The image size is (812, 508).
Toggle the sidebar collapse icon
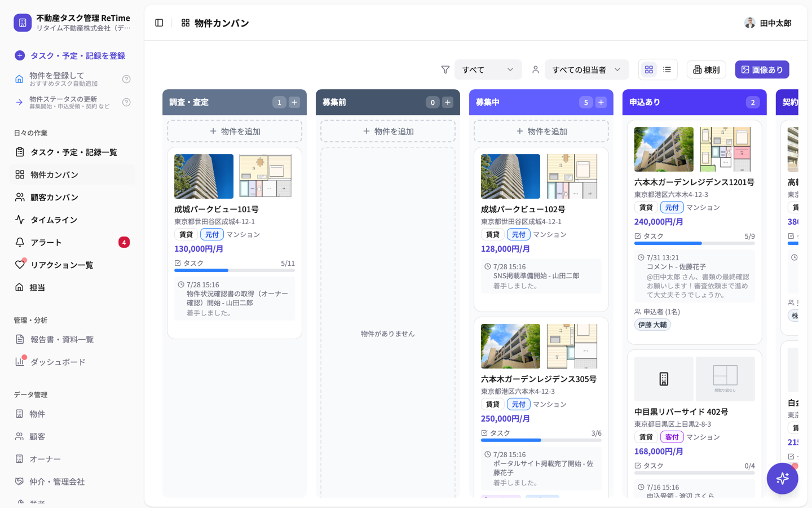159,23
